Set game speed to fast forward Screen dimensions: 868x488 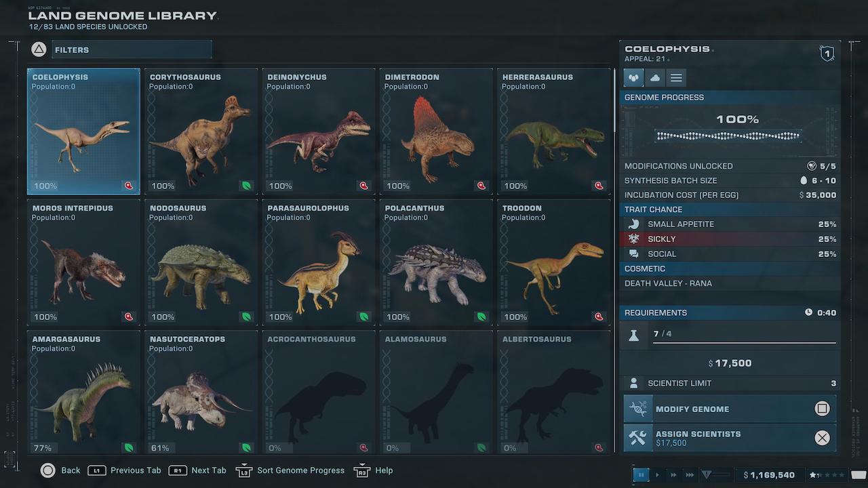coord(673,475)
